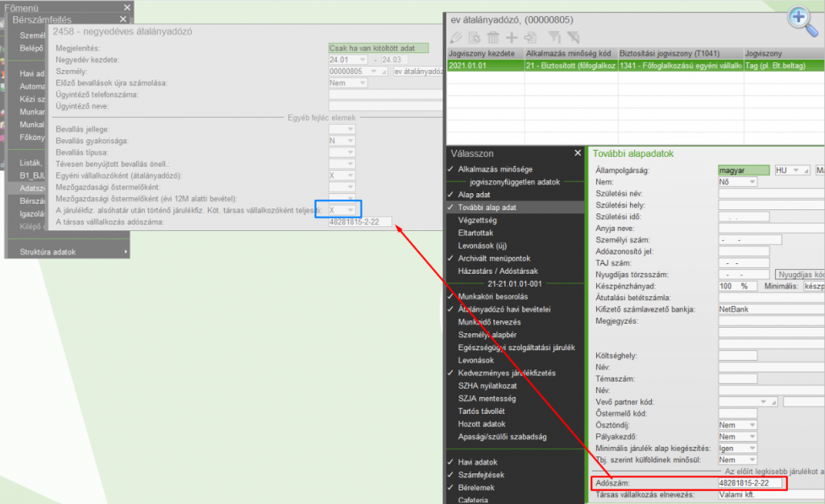The image size is (825, 504).
Task: Click the edit list document icon
Action: point(475,37)
